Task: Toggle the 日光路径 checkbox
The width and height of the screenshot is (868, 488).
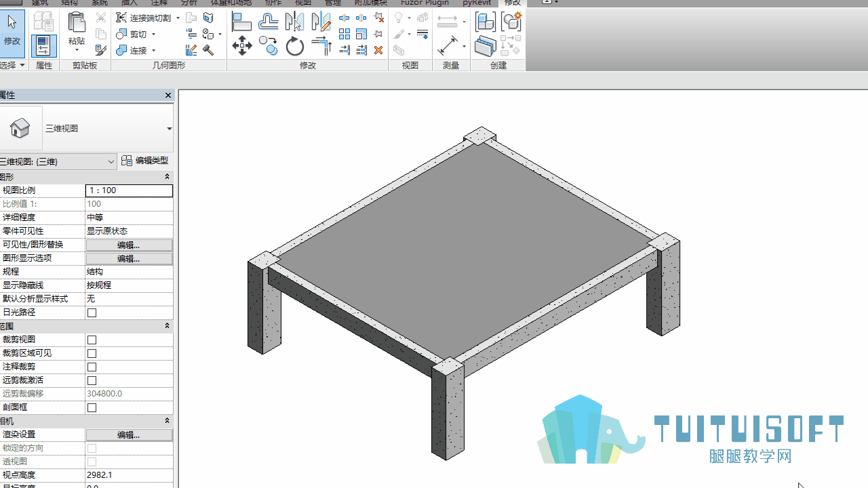Action: click(x=92, y=312)
